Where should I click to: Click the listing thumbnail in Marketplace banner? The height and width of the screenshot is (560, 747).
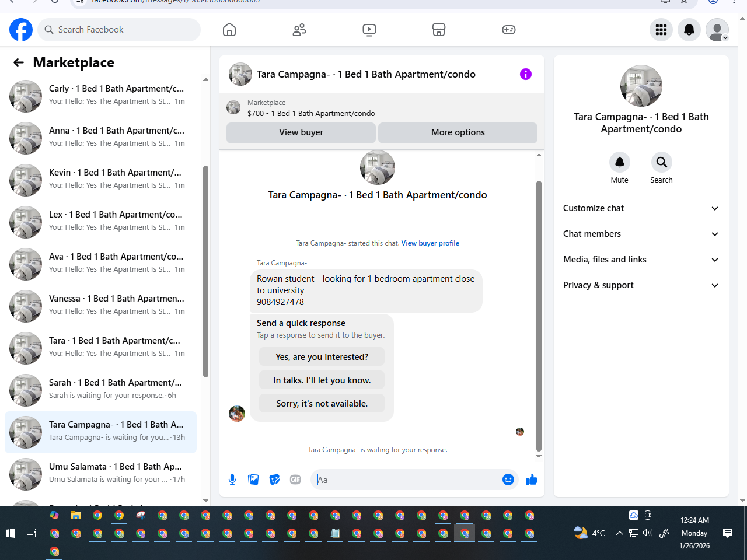pyautogui.click(x=233, y=107)
